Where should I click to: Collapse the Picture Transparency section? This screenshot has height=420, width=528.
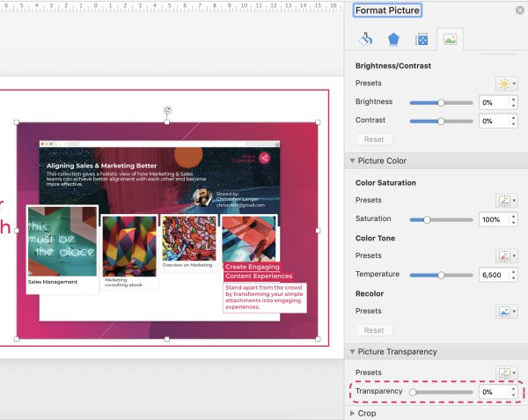352,351
